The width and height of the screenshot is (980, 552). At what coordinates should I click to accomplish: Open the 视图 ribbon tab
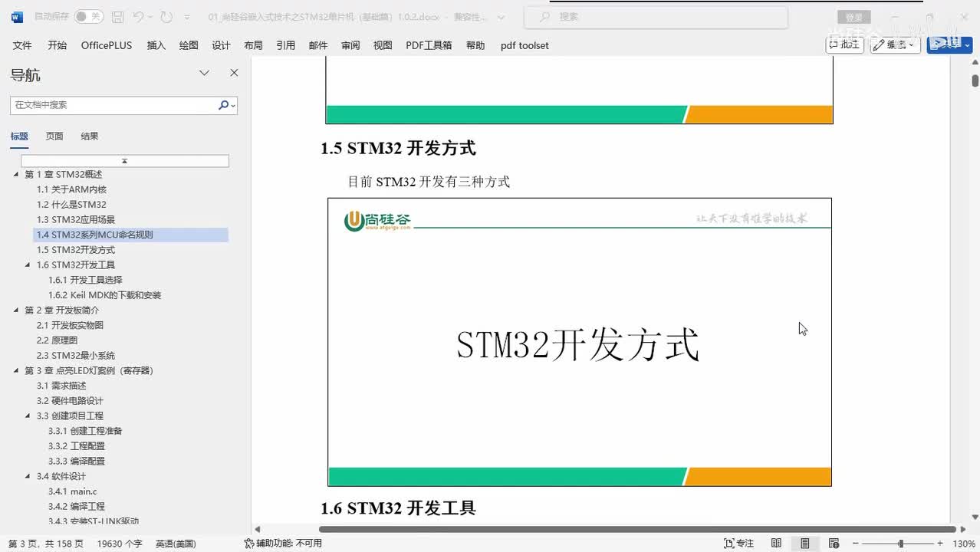tap(383, 45)
